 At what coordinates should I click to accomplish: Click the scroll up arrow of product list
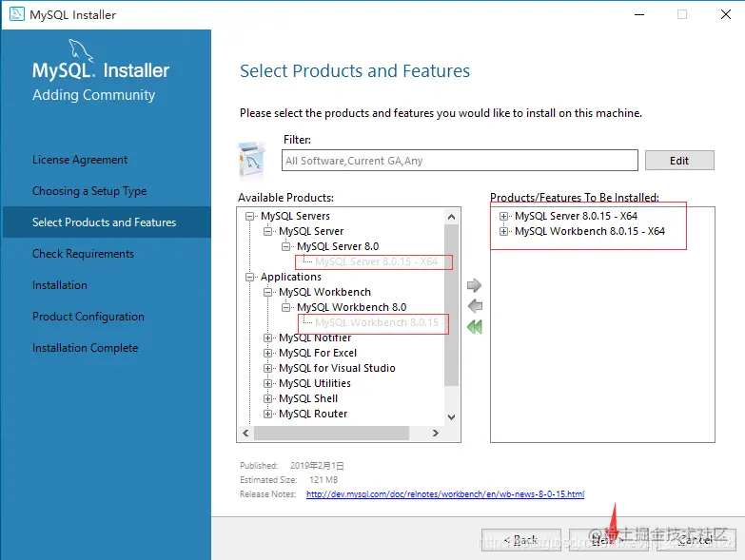(451, 217)
